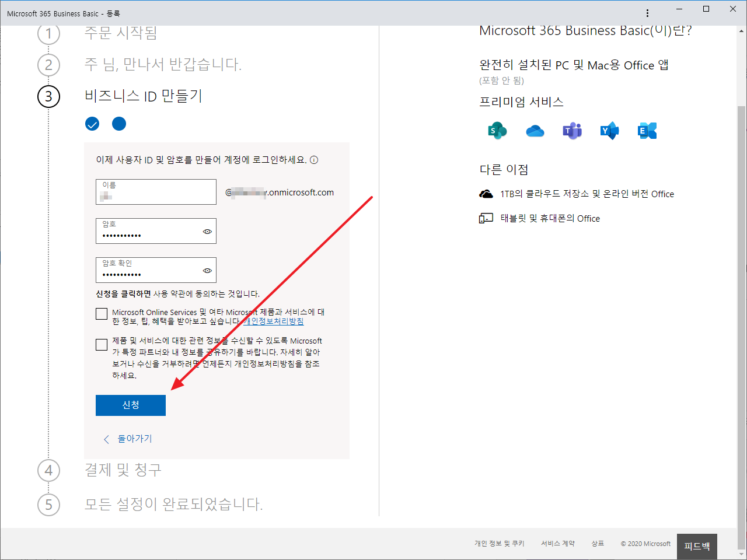
Task: Click the Yammer service icon
Action: coord(609,131)
